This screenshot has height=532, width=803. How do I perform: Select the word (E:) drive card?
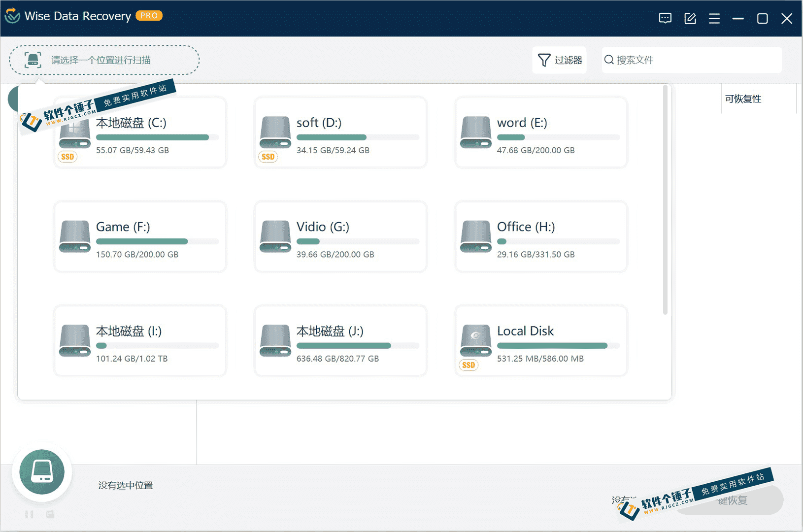tap(540, 132)
